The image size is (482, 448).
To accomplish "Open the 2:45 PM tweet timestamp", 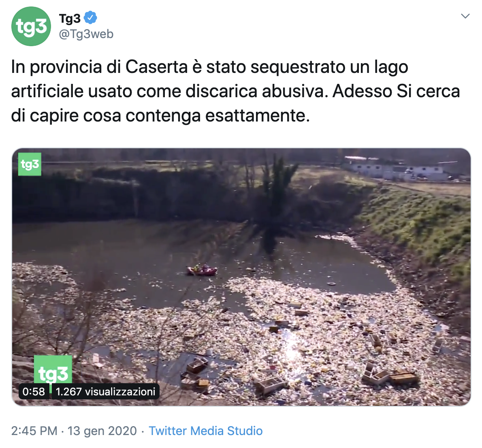I will [34, 431].
